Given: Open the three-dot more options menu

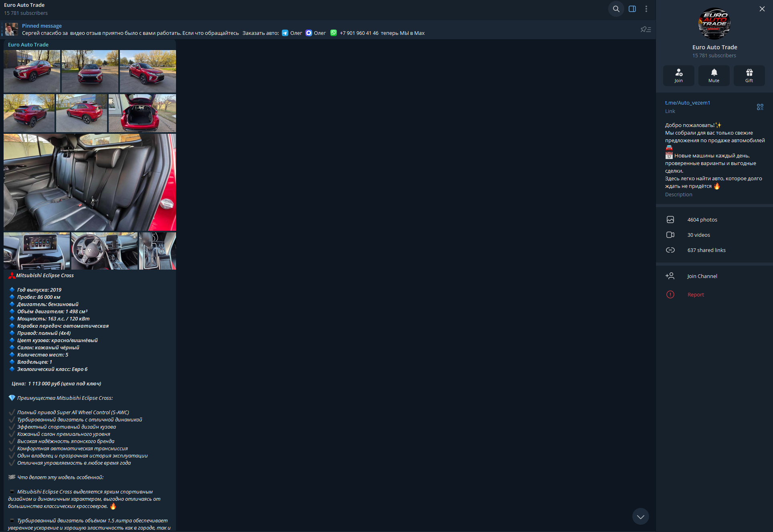Looking at the screenshot, I should click(x=646, y=9).
